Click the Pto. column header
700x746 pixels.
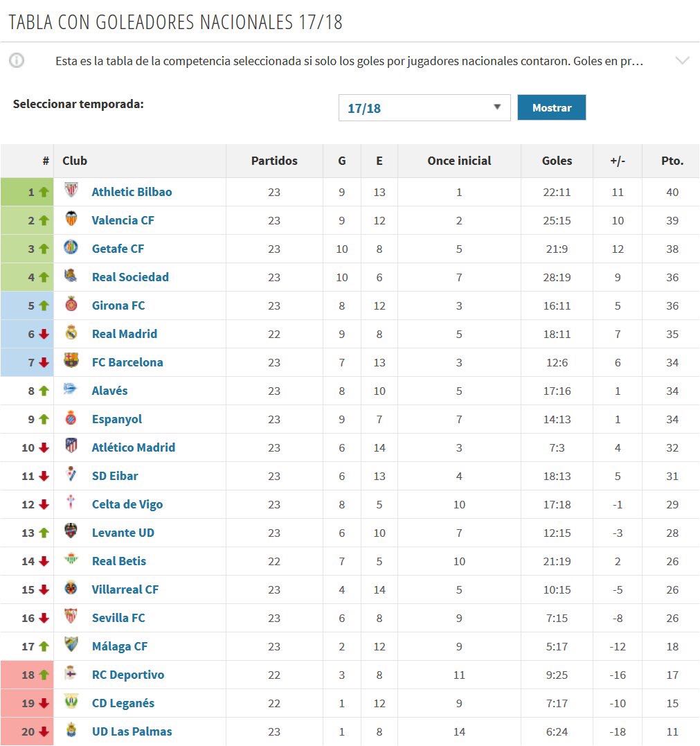pos(672,161)
